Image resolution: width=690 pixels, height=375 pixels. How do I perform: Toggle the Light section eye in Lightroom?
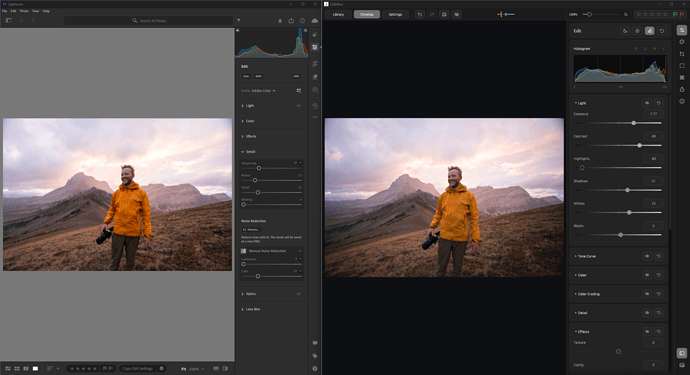[299, 106]
